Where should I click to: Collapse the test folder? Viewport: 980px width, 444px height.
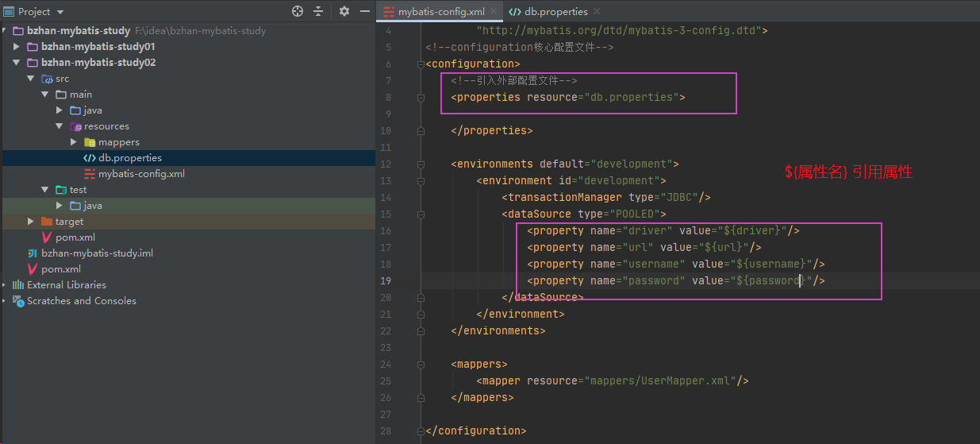[x=45, y=190]
